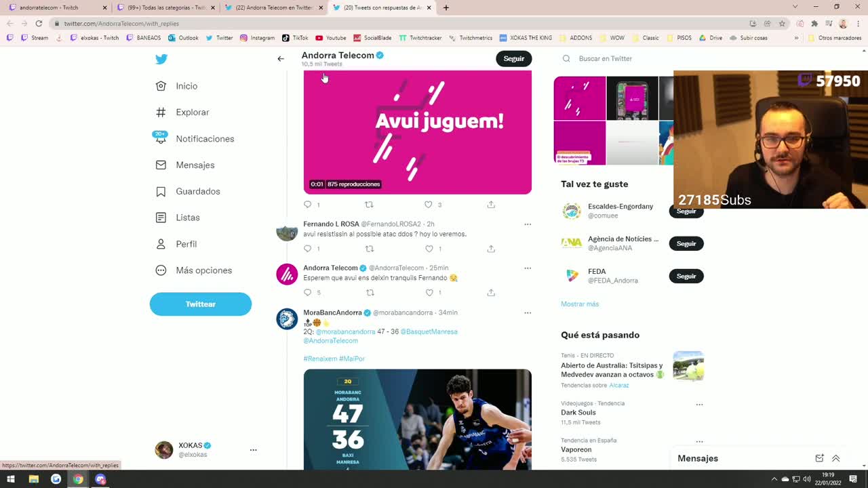Follow Agència de Notícies account
The image size is (868, 488).
coord(686,243)
